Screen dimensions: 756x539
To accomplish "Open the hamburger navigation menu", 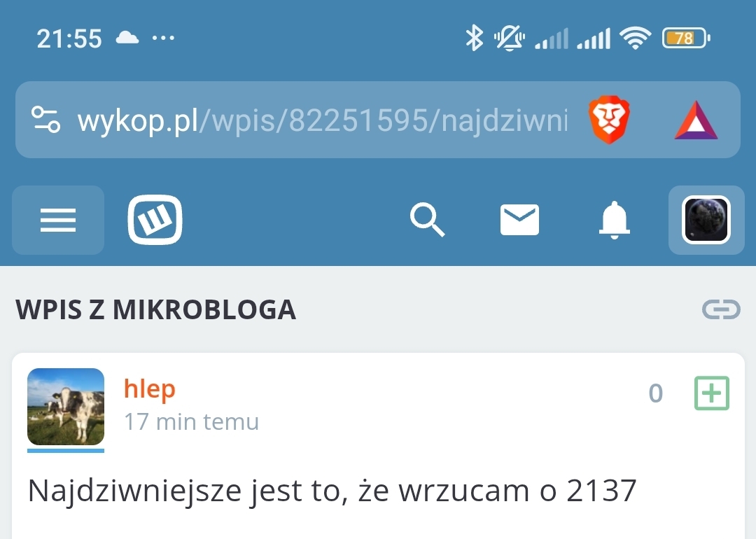I will (x=58, y=220).
